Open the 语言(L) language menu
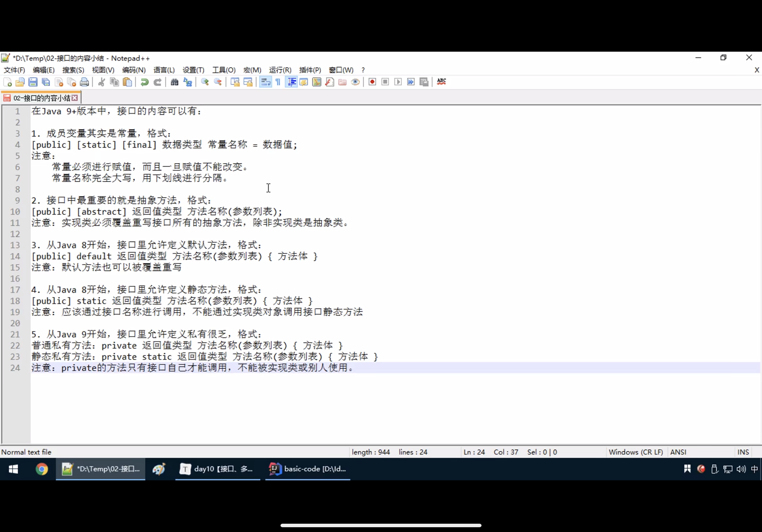This screenshot has height=532, width=762. point(164,70)
